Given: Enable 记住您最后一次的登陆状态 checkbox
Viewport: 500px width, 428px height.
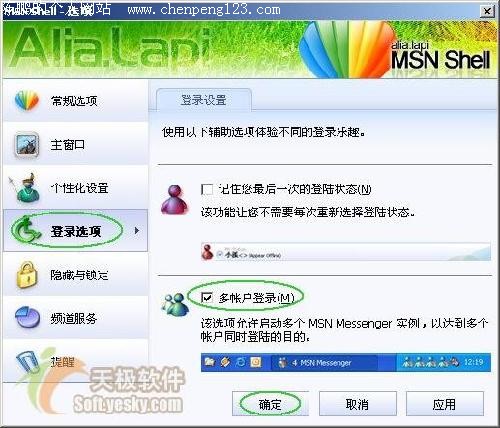Looking at the screenshot, I should coord(207,190).
